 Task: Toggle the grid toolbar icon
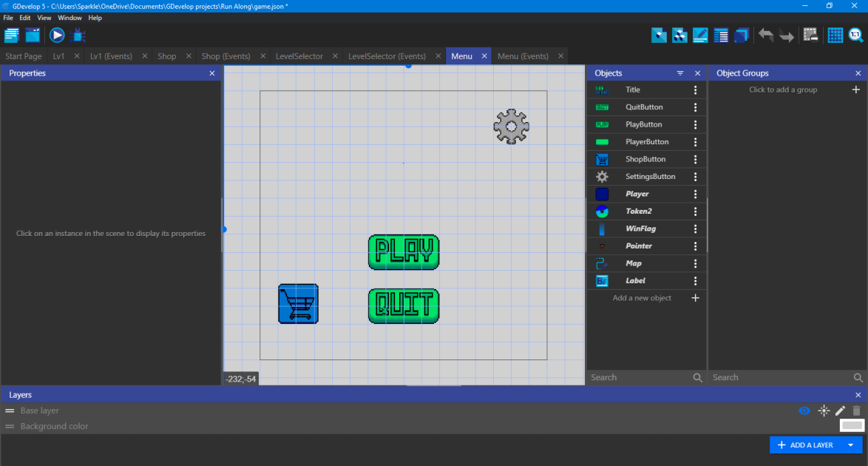click(835, 36)
